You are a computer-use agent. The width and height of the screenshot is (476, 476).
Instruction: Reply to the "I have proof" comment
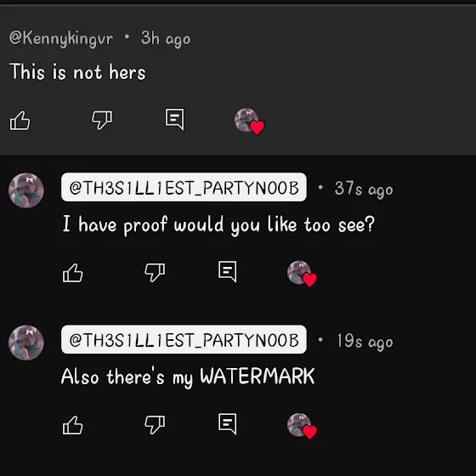[228, 271]
